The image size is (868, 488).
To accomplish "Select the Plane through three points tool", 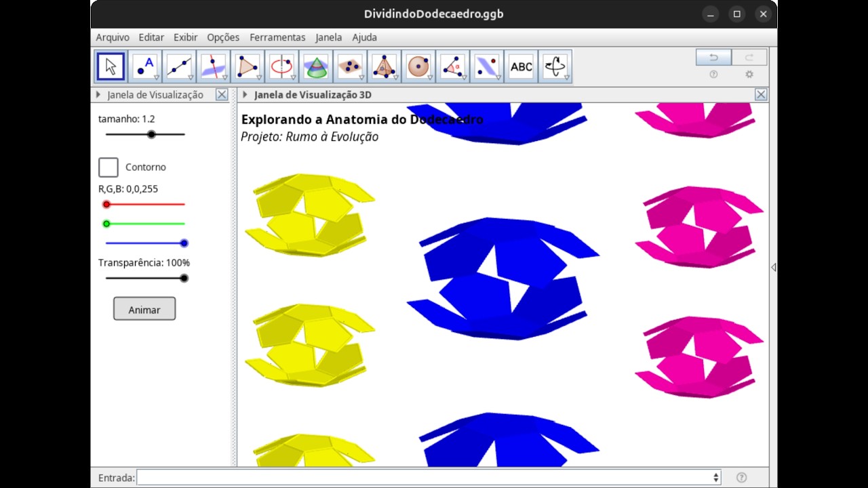I will 349,66.
